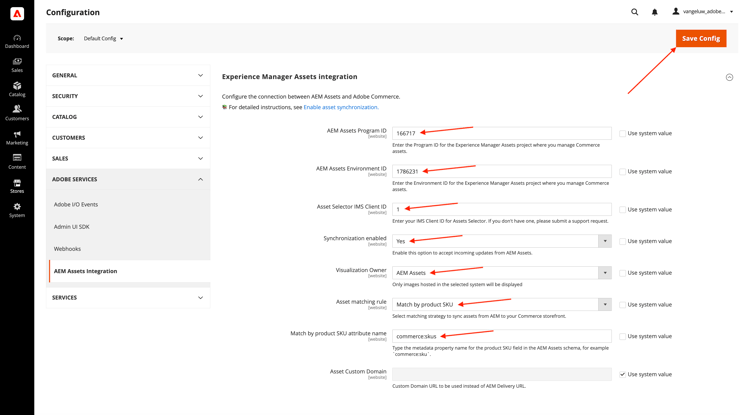Click the Match by product SKU attribute field
750x415 pixels.
point(502,336)
